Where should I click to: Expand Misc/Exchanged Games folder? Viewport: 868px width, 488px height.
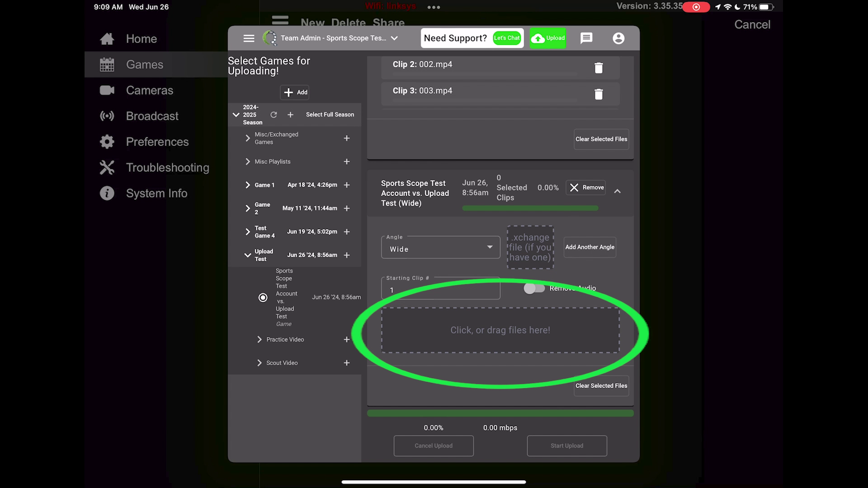pyautogui.click(x=247, y=138)
